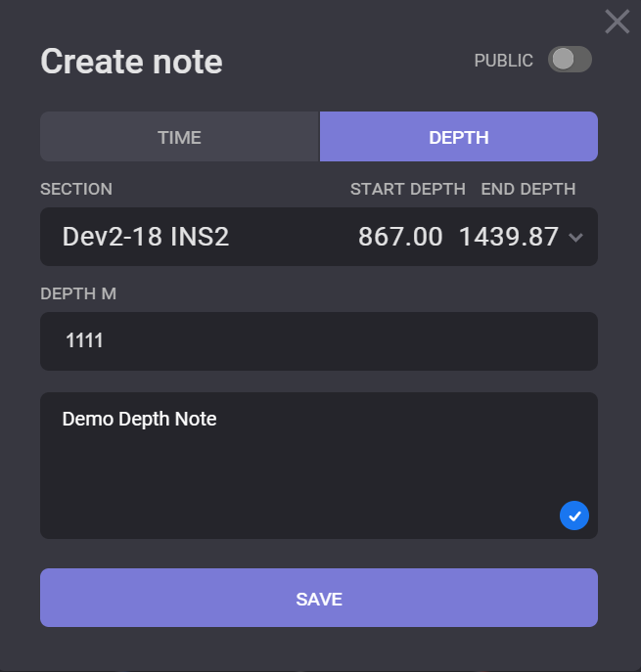Close the Create note dialog

pos(617,22)
